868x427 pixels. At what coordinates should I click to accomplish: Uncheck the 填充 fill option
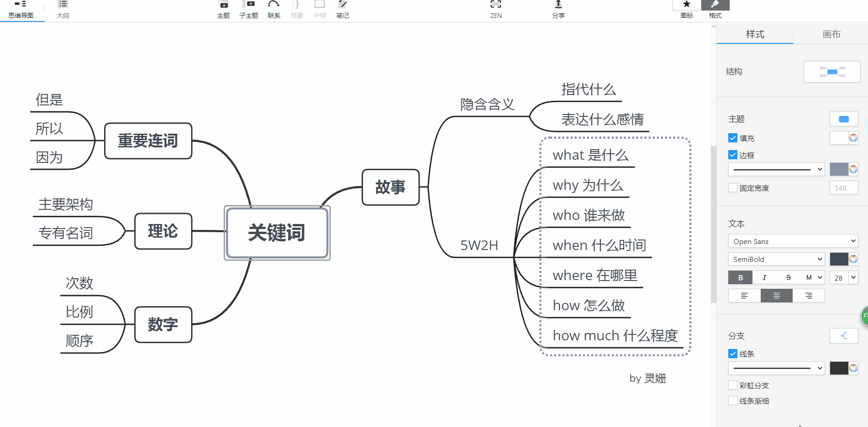(x=733, y=138)
